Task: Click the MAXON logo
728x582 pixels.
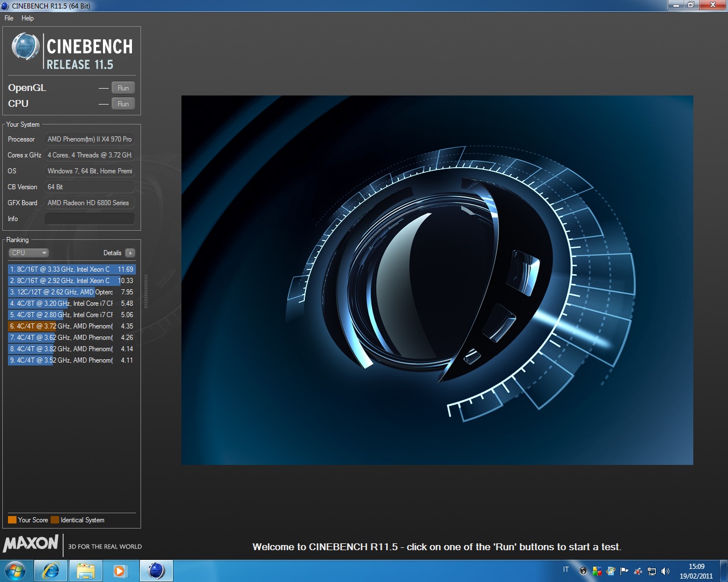Action: 31,544
